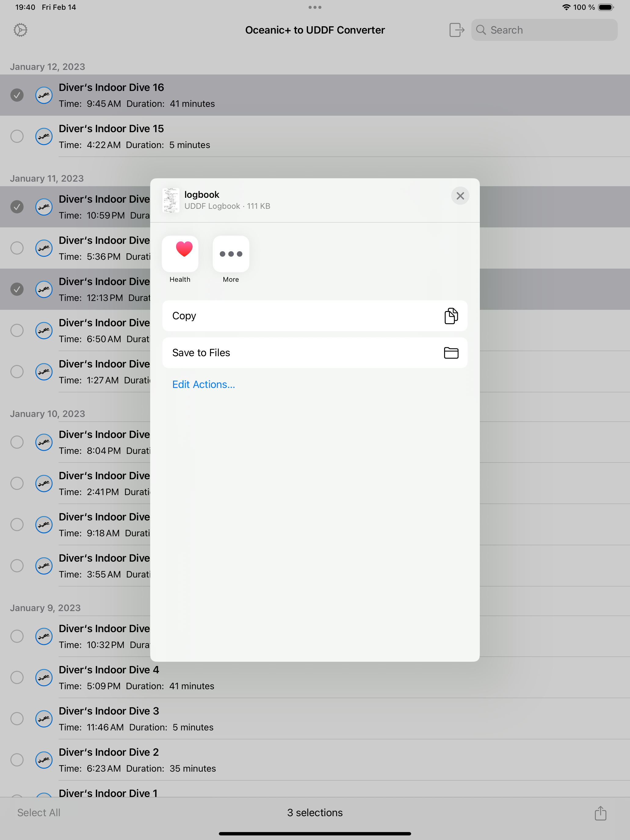
Task: Tap diver icon of 6:50 AM dive
Action: [x=44, y=330]
